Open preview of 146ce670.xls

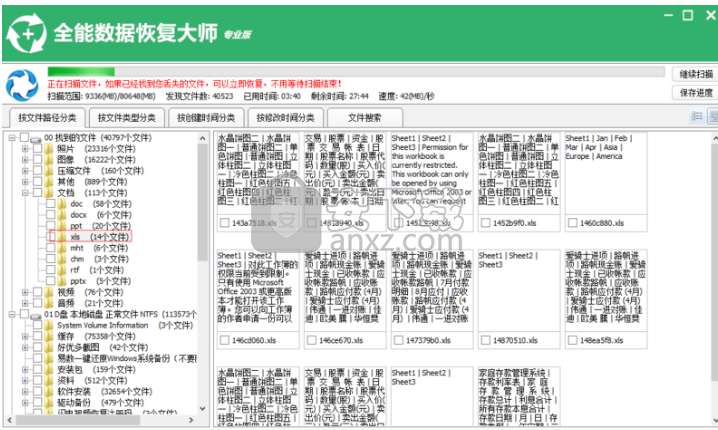click(345, 290)
